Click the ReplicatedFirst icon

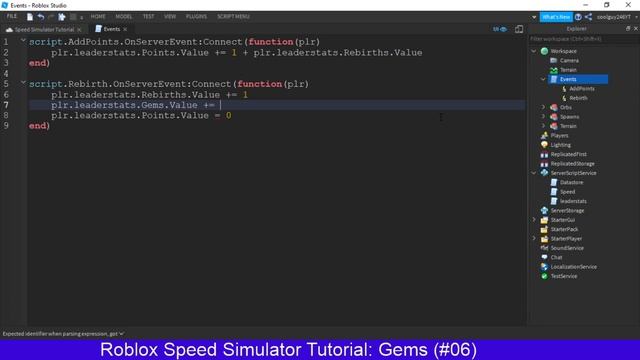tap(544, 154)
